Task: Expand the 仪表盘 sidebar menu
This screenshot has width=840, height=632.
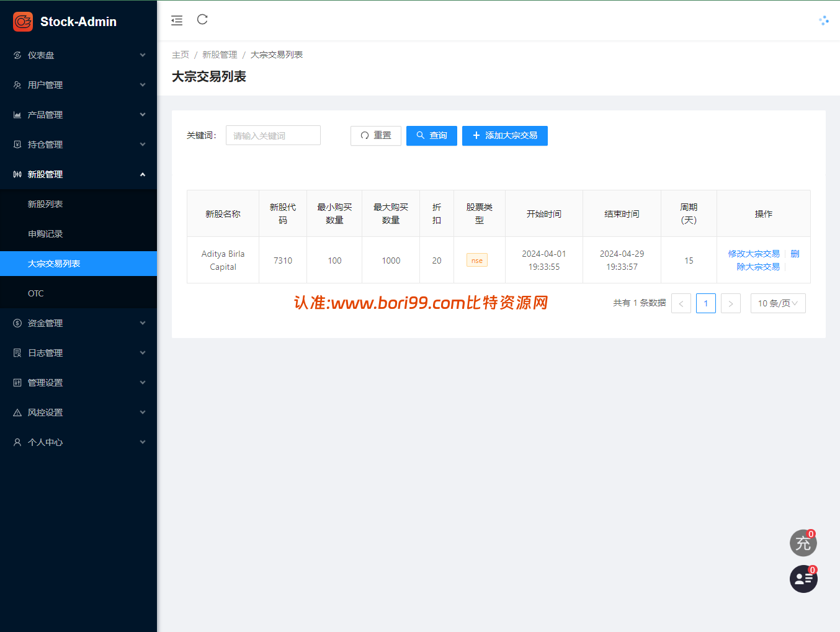Action: [x=78, y=55]
